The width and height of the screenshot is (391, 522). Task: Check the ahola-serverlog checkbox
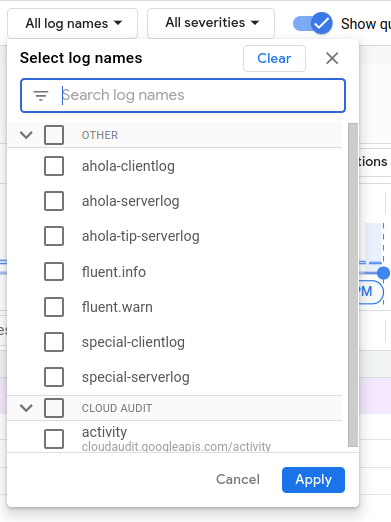click(x=54, y=201)
